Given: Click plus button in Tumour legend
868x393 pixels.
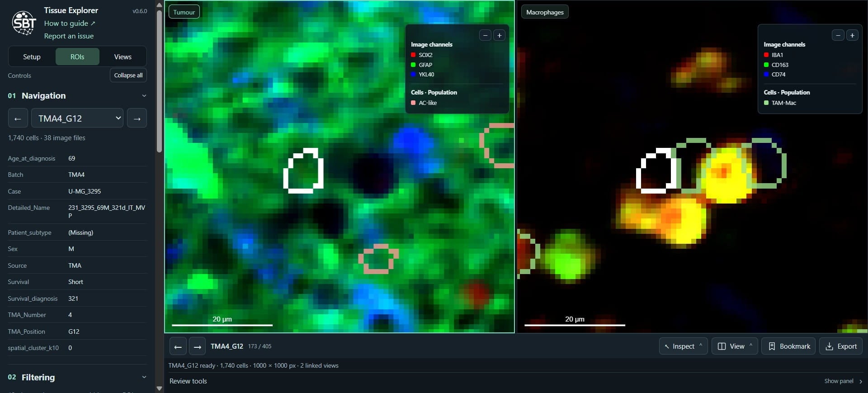Looking at the screenshot, I should pos(500,35).
